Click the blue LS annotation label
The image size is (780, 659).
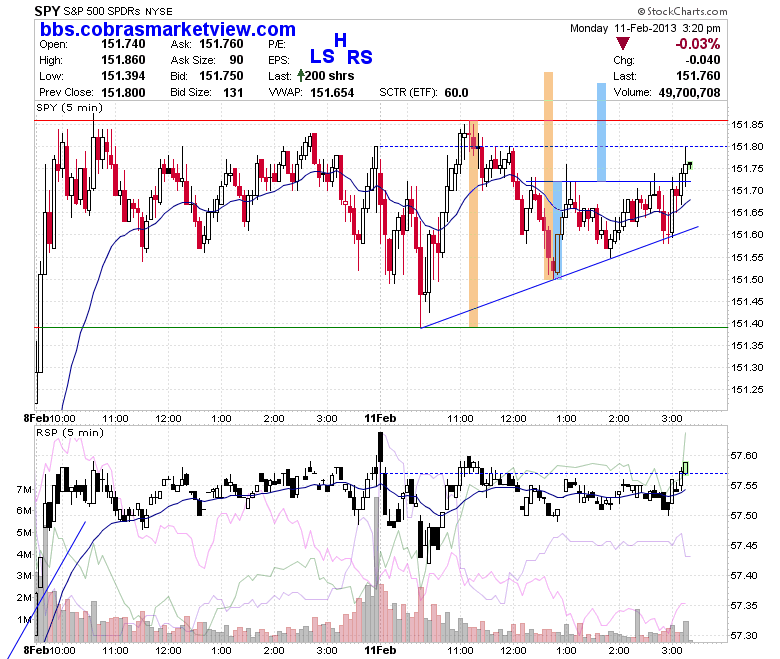pyautogui.click(x=322, y=57)
